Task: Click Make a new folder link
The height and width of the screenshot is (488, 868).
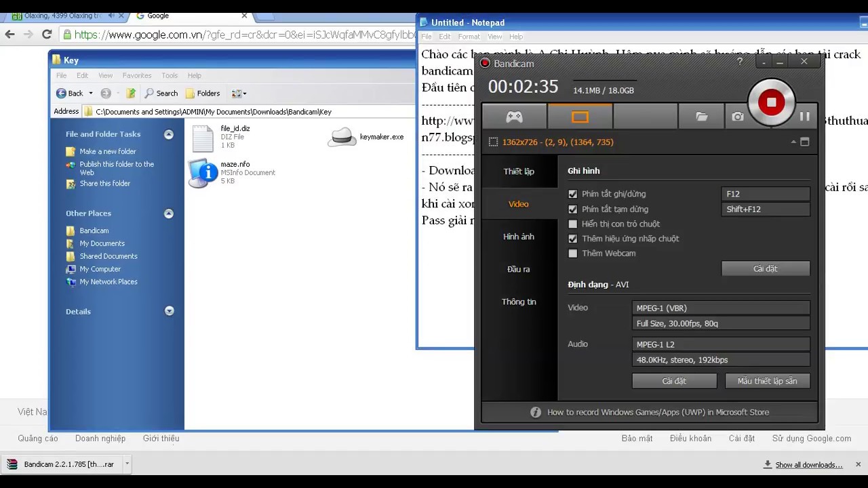Action: click(x=108, y=151)
